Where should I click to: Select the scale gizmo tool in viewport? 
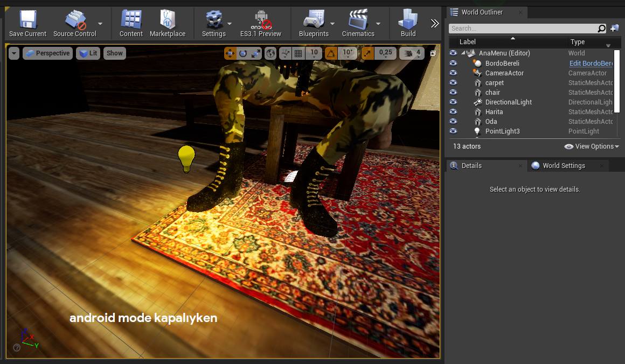[255, 53]
